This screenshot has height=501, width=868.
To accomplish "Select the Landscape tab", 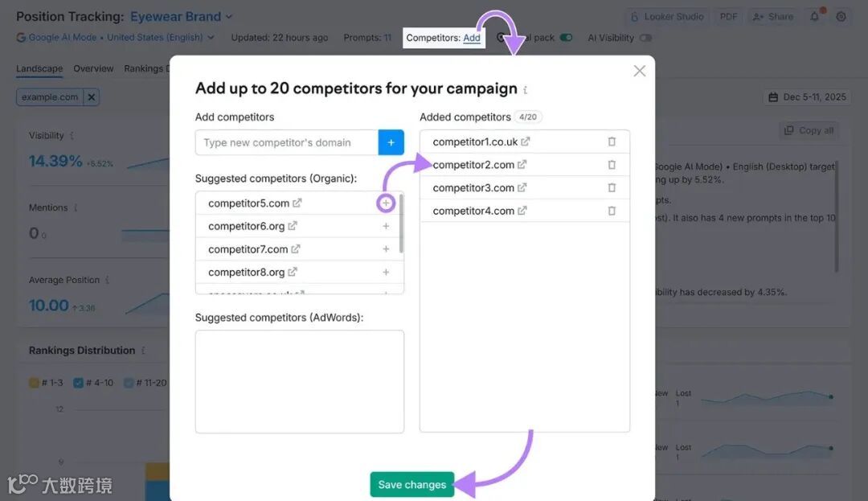I will [x=39, y=69].
